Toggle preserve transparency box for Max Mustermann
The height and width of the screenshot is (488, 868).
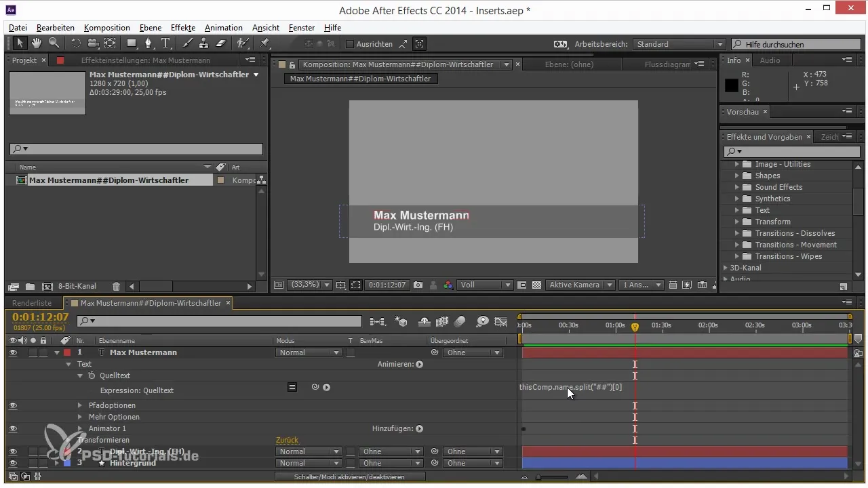pyautogui.click(x=351, y=352)
